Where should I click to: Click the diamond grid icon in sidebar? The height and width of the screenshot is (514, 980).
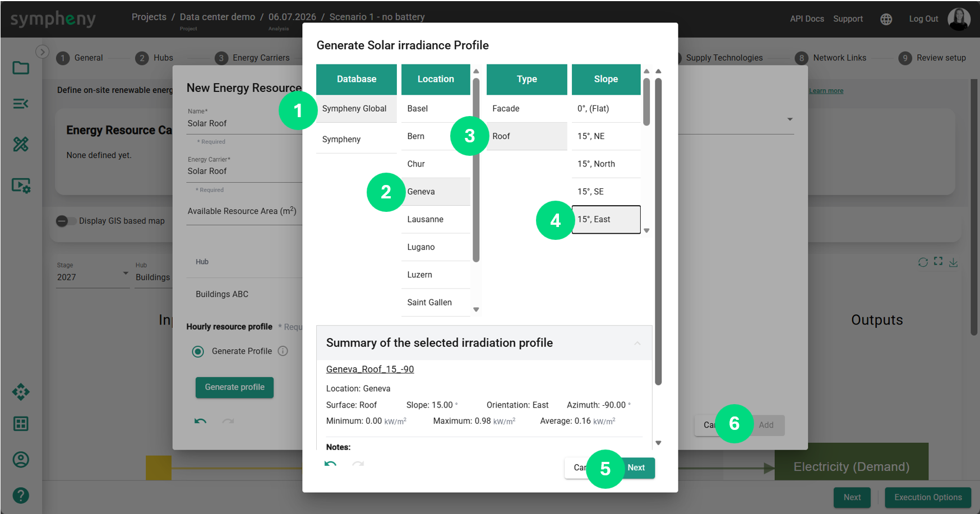21,392
